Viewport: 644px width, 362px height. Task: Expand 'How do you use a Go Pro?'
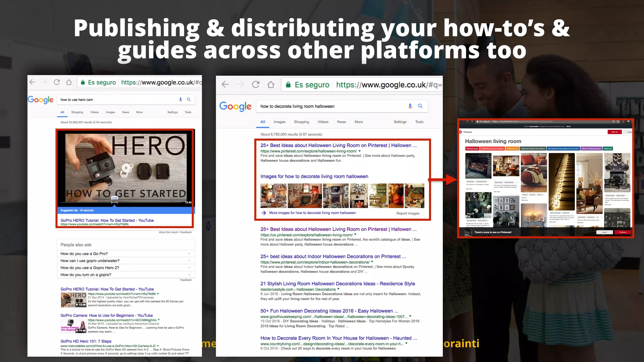[x=126, y=254]
